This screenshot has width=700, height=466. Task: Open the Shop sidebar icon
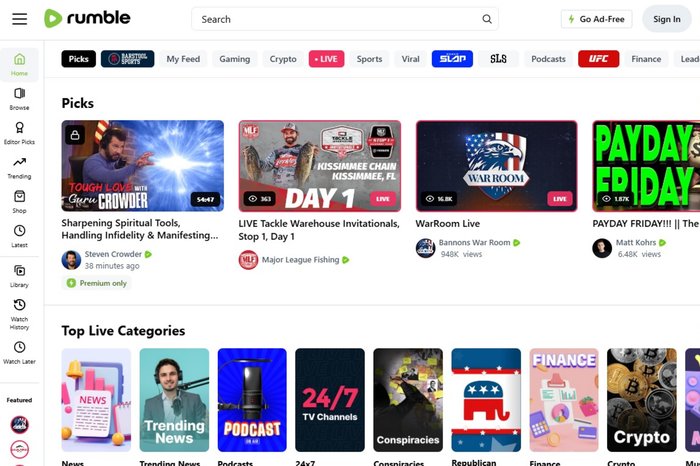[20, 201]
